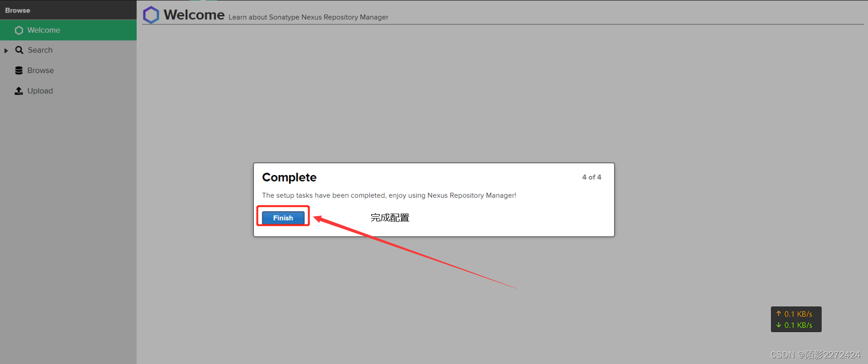Click the Learn about Sonatype Nexus subtitle

pyautogui.click(x=308, y=17)
